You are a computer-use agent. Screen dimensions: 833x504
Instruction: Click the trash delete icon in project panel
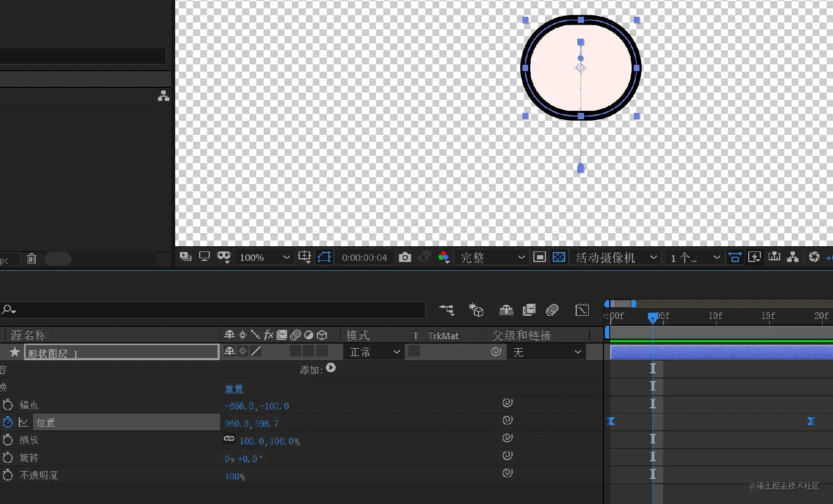click(x=31, y=258)
